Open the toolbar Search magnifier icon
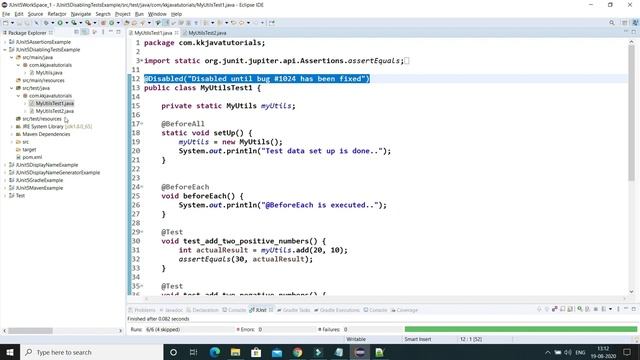The width and height of the screenshot is (640, 360). 611,23
